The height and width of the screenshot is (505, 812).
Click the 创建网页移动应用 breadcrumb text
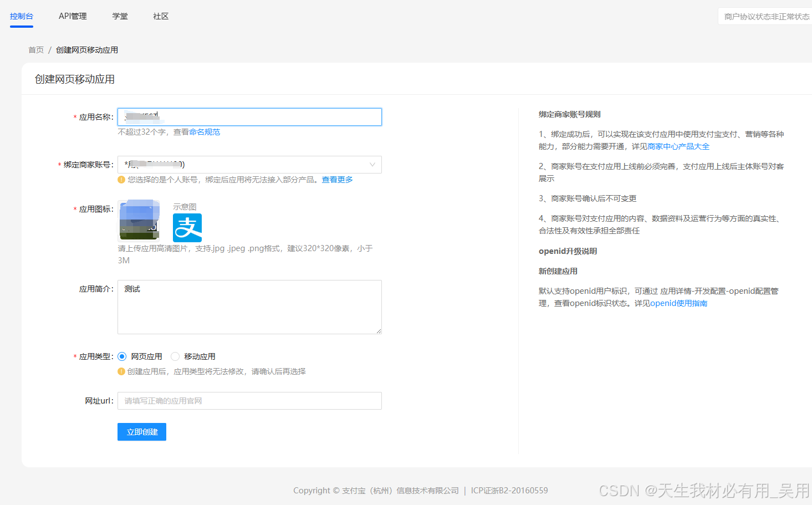click(x=87, y=50)
